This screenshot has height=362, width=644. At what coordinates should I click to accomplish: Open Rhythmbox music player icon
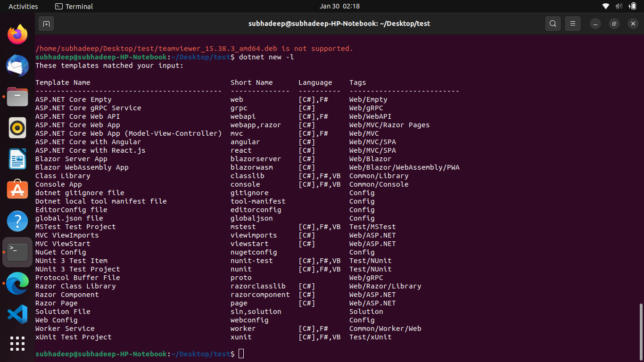(17, 128)
